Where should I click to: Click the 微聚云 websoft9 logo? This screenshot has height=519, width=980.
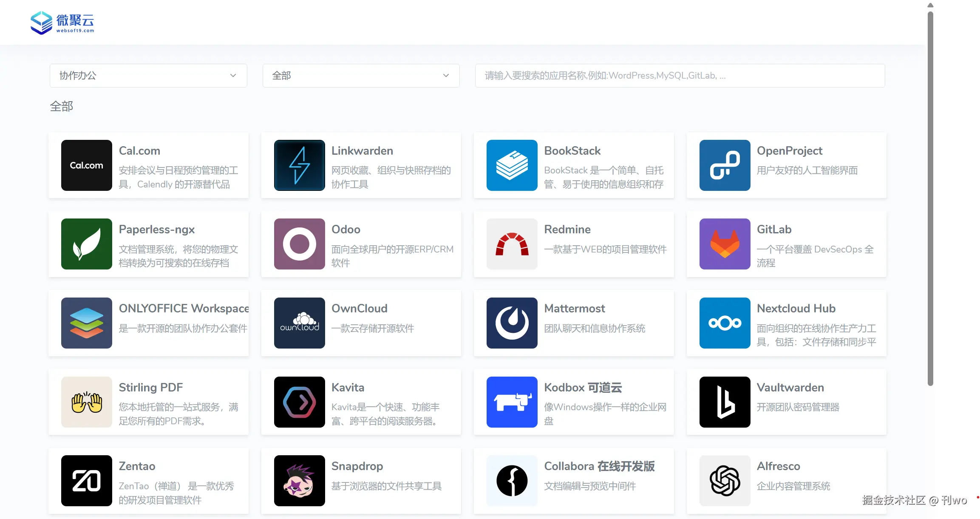[x=62, y=23]
